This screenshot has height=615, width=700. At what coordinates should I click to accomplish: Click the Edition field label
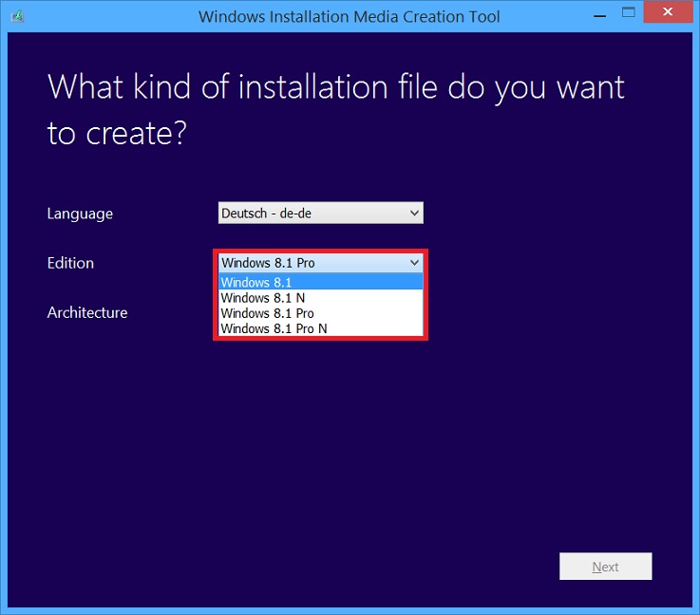coord(70,263)
